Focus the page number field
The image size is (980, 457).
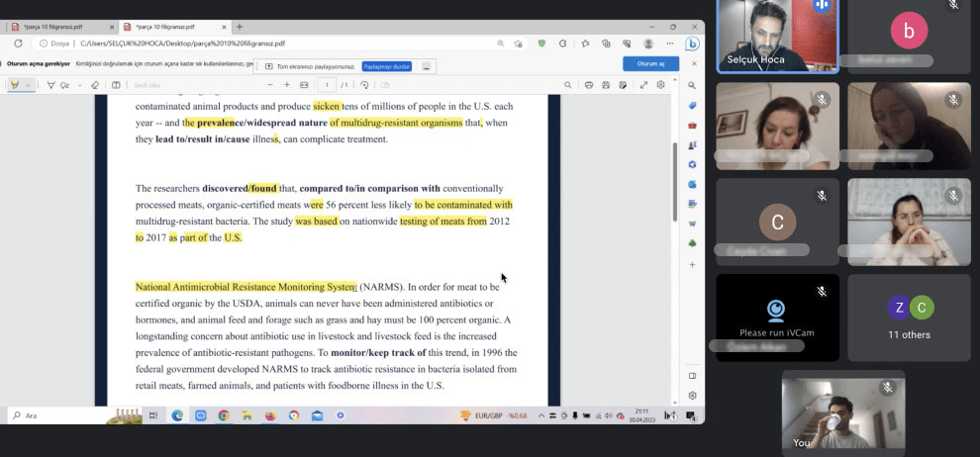(x=327, y=85)
